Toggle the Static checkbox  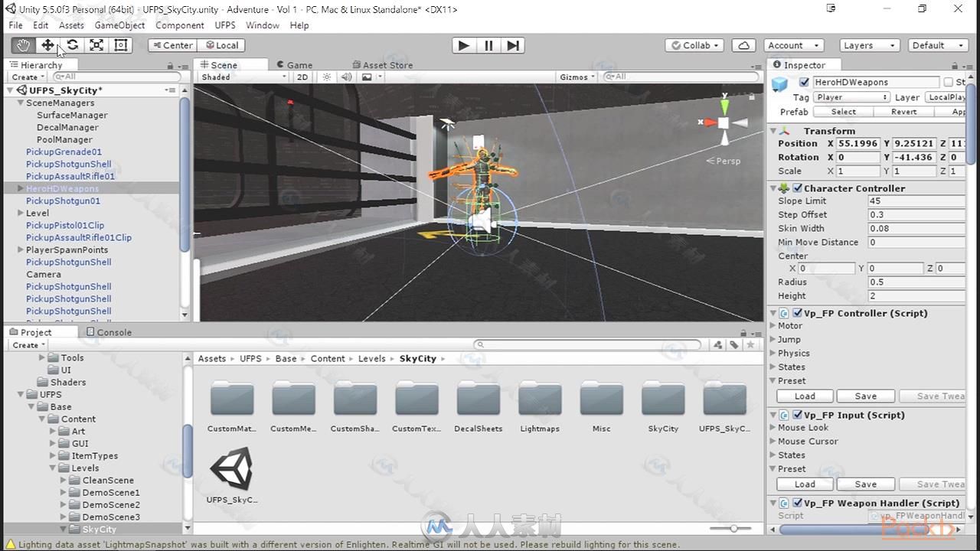tap(948, 82)
